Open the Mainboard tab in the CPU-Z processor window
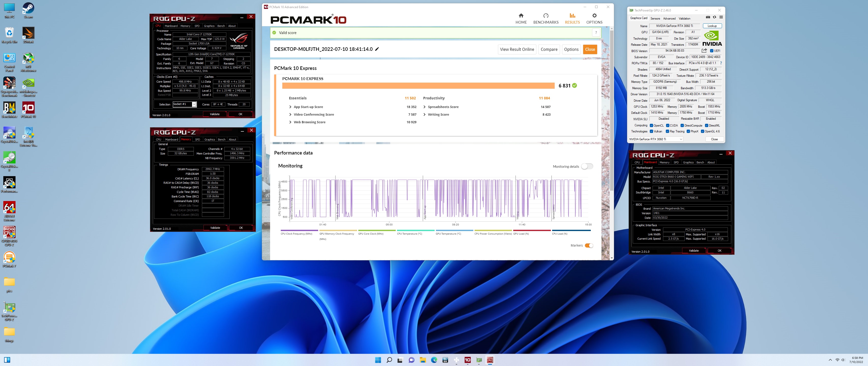 pyautogui.click(x=171, y=26)
